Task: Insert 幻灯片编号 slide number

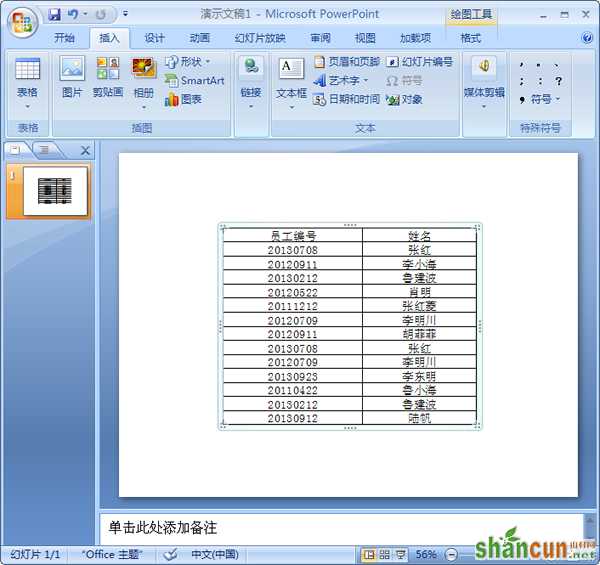Action: coord(419,62)
